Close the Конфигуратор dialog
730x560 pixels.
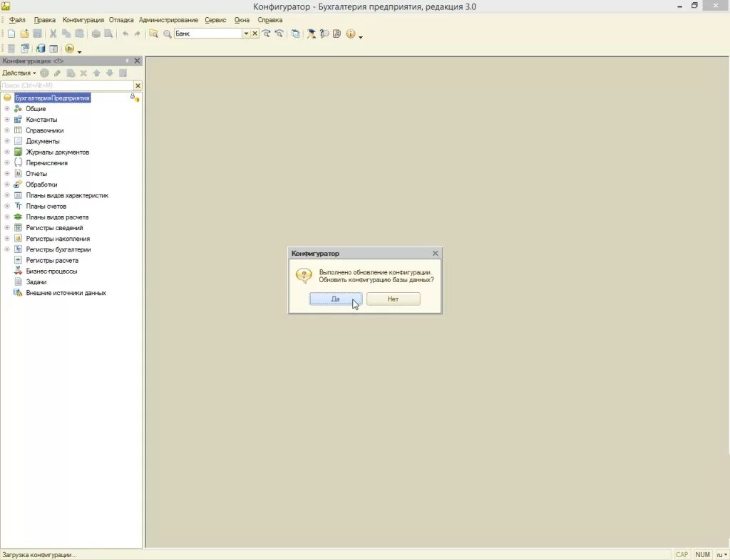pos(436,253)
